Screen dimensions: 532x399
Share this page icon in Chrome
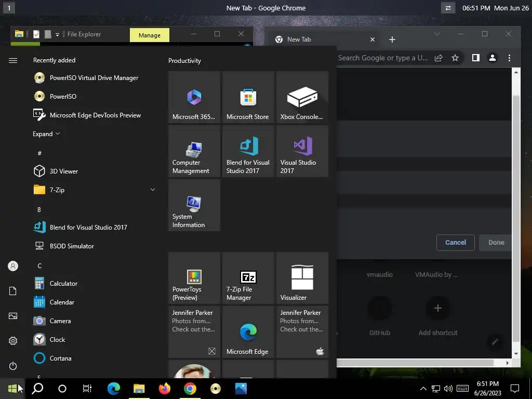(x=438, y=58)
